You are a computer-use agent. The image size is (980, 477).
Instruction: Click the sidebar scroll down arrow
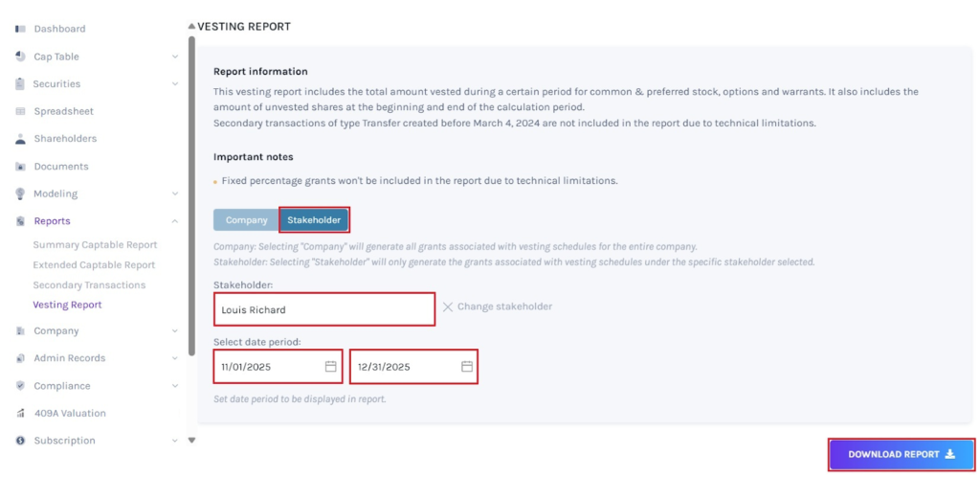point(191,441)
